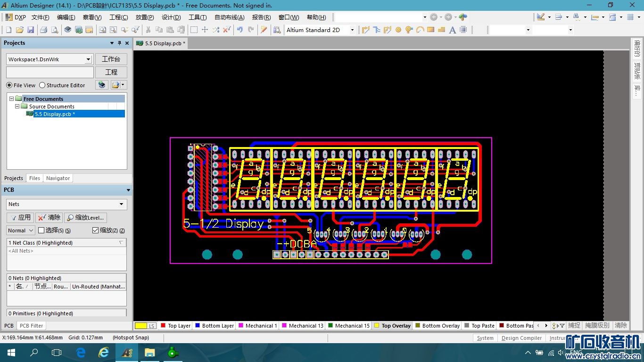Click the Design Compiler status bar button
This screenshot has height=362, width=644.
pyautogui.click(x=521, y=338)
